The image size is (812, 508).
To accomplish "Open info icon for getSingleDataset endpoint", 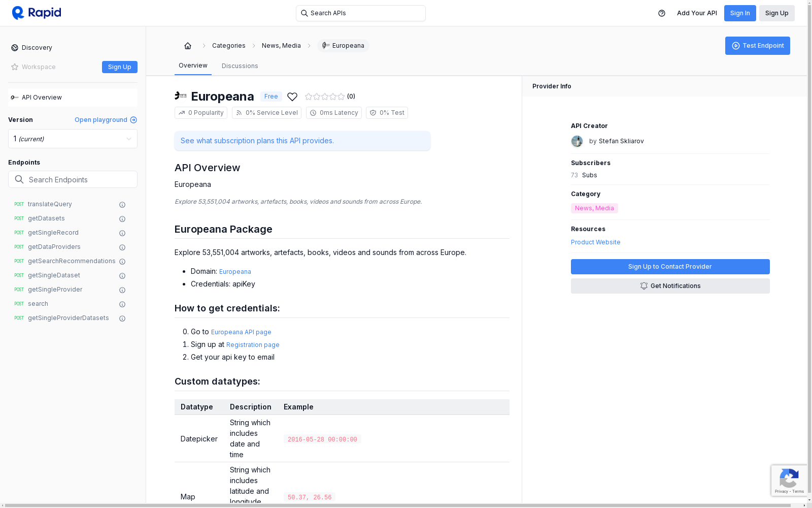I will pos(122,276).
